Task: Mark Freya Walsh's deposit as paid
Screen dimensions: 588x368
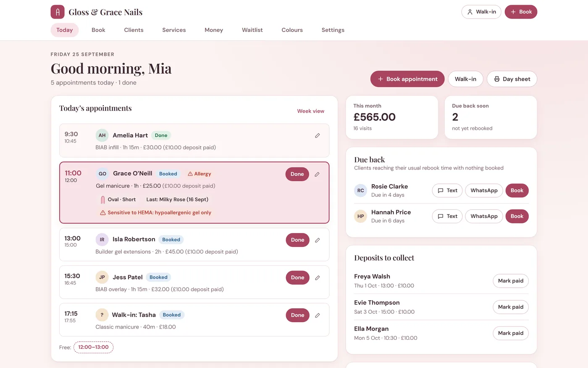Action: [511, 281]
